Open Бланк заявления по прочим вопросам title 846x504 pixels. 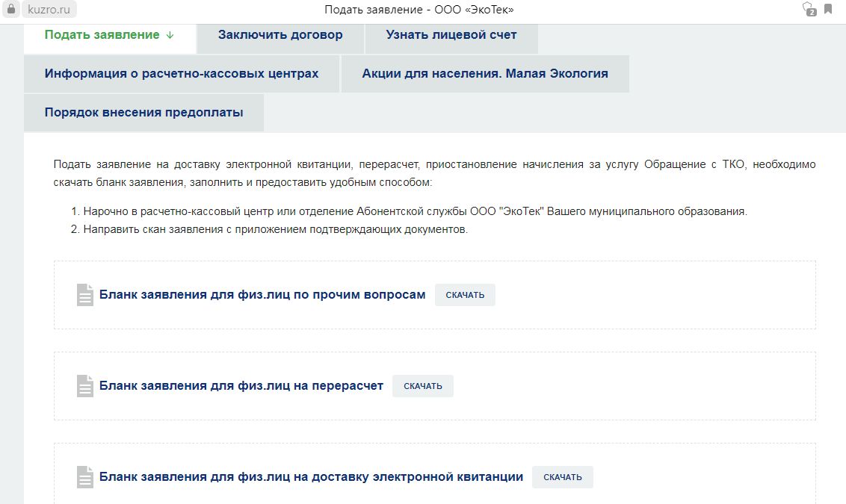click(262, 295)
